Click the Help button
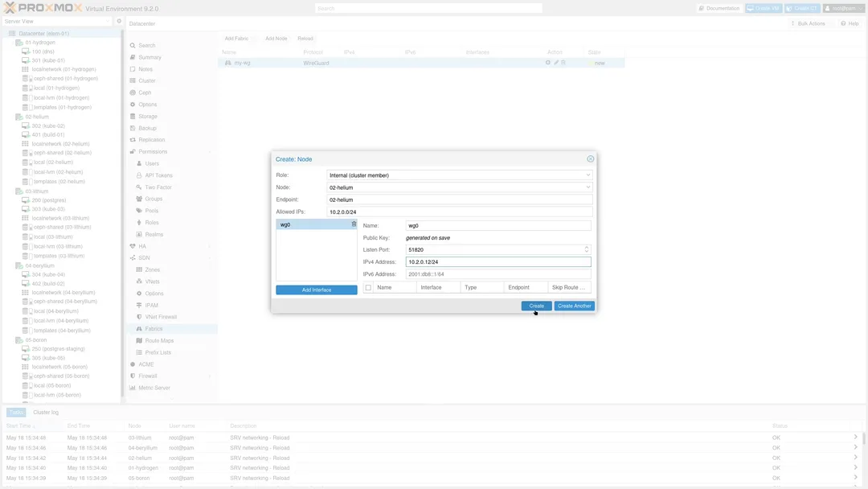Screen dimensions: 868x489 [850, 23]
